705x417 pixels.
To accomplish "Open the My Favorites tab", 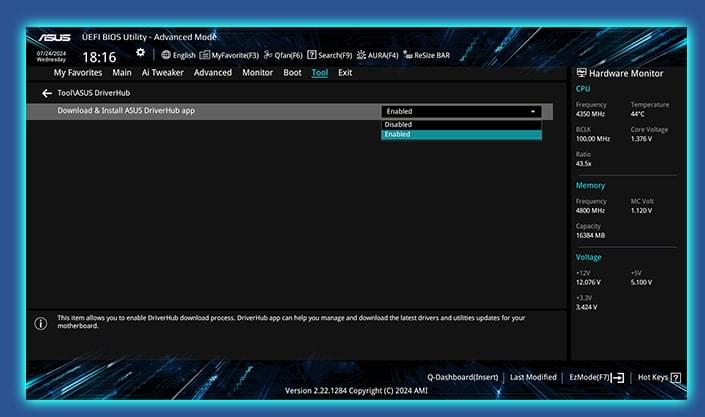I will pyautogui.click(x=78, y=73).
